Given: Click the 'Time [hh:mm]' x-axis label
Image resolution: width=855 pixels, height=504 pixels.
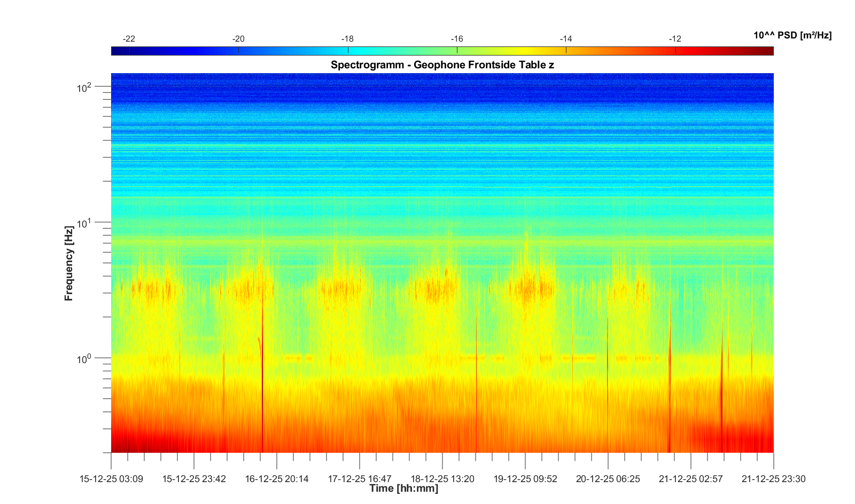Looking at the screenshot, I should 403,489.
